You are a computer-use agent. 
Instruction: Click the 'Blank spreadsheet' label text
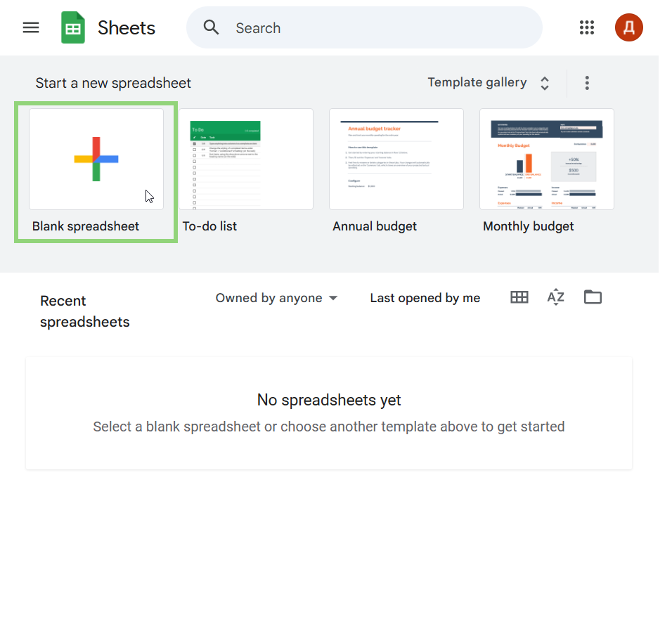[86, 226]
